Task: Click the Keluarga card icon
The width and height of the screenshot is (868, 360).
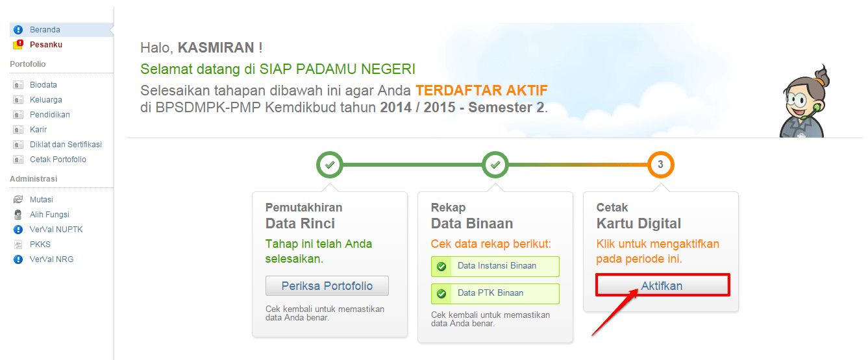Action: point(18,100)
